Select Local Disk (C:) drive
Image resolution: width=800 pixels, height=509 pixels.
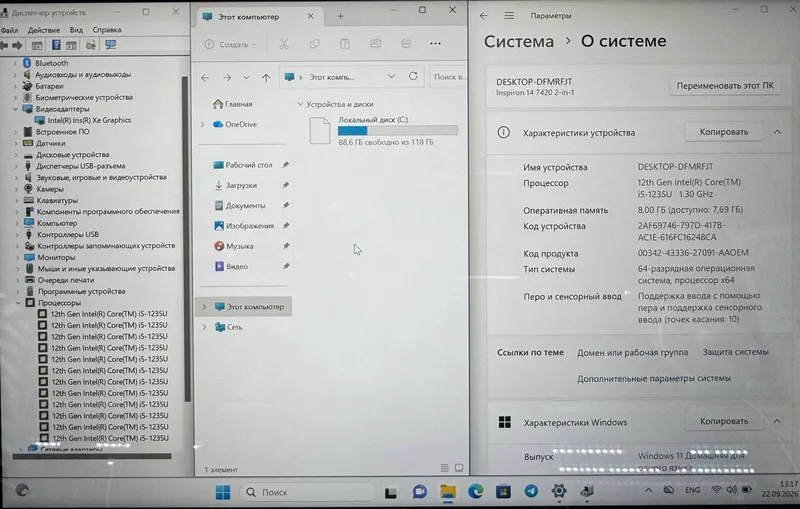click(x=384, y=131)
